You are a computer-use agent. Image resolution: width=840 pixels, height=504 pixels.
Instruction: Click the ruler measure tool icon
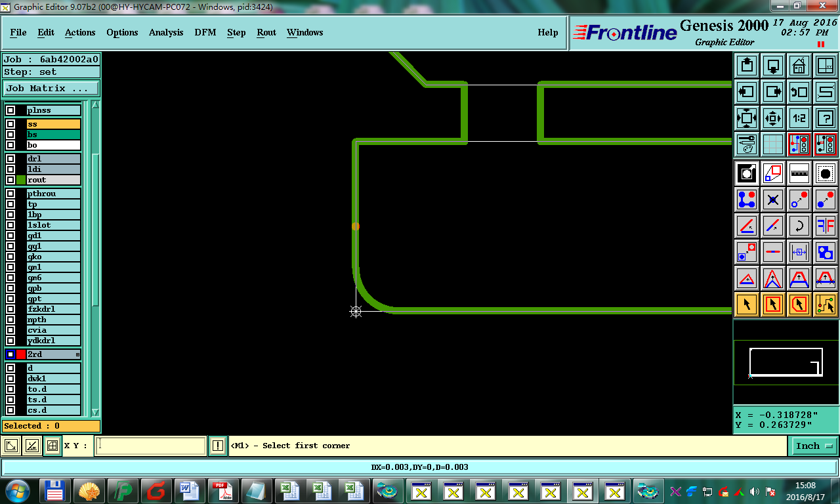coord(799,174)
